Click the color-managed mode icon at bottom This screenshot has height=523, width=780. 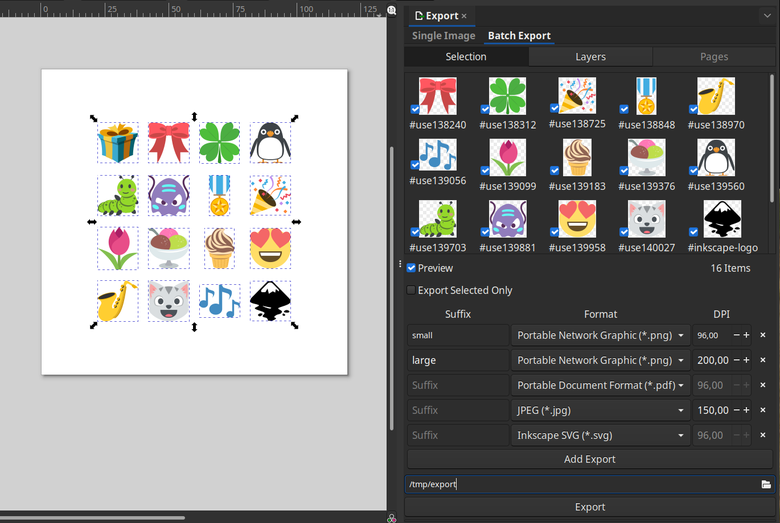[392, 517]
